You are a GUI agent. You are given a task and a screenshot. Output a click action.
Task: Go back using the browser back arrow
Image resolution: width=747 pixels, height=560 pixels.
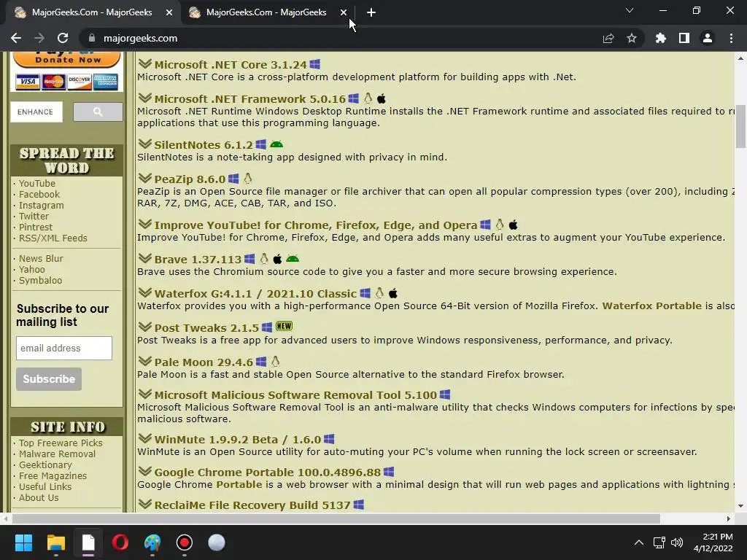coord(16,38)
